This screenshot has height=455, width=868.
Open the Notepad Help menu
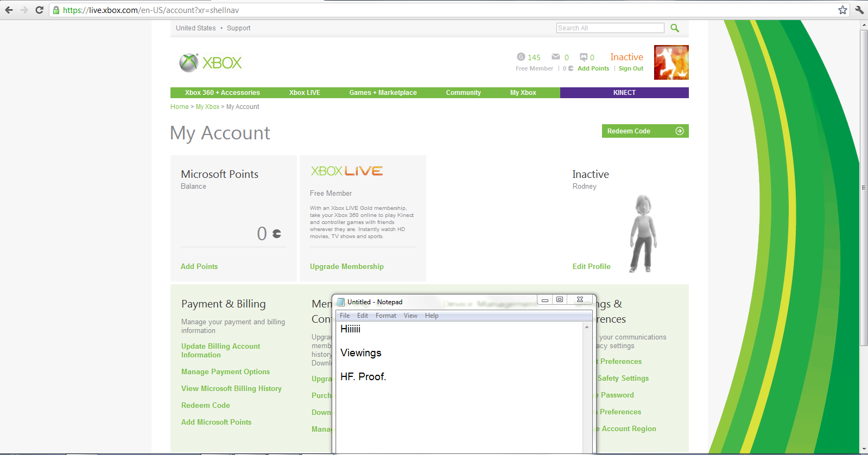pyautogui.click(x=432, y=316)
